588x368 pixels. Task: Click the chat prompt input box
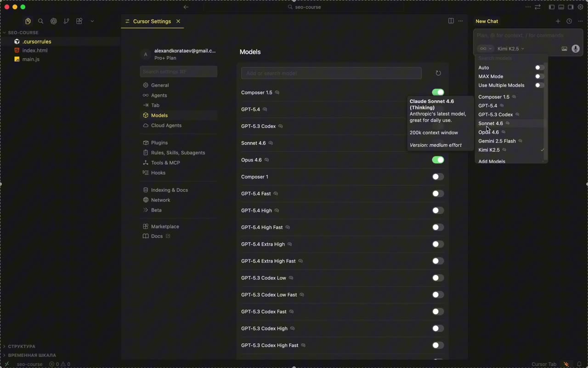528,35
